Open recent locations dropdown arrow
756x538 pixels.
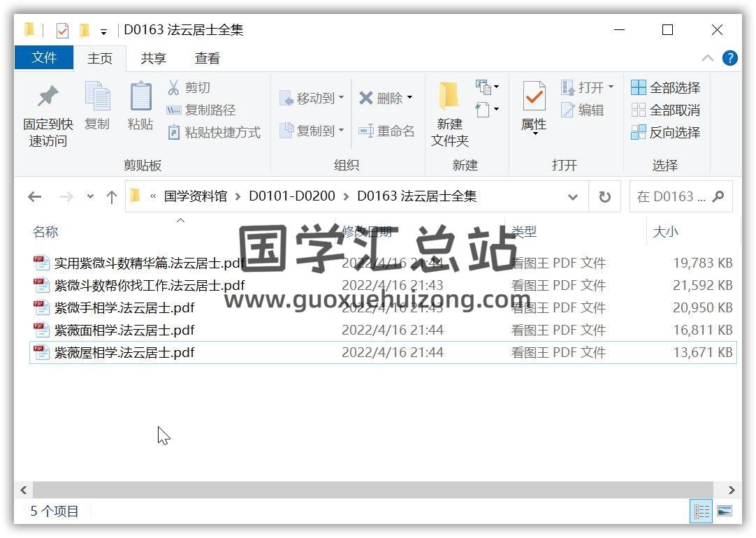coord(89,197)
